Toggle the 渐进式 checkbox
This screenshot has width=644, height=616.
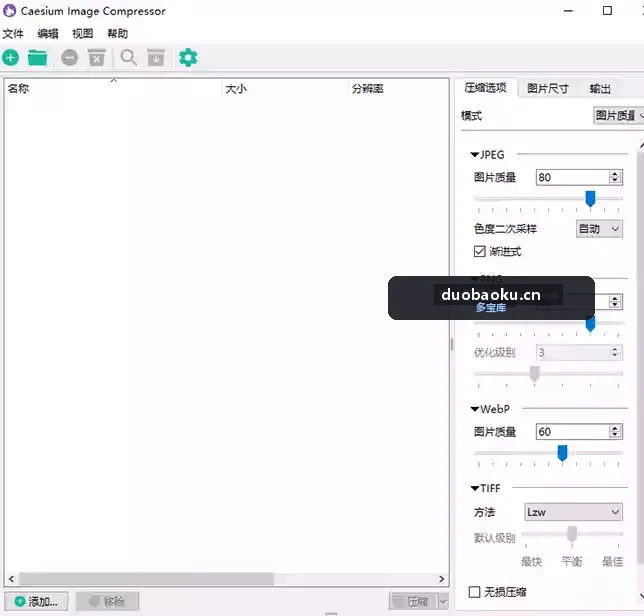pos(479,251)
